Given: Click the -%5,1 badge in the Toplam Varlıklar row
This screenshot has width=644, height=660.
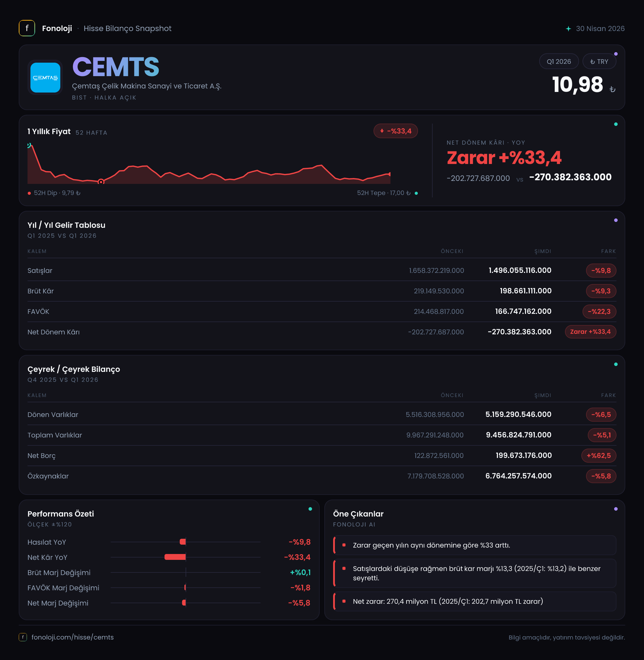Looking at the screenshot, I should pos(602,435).
